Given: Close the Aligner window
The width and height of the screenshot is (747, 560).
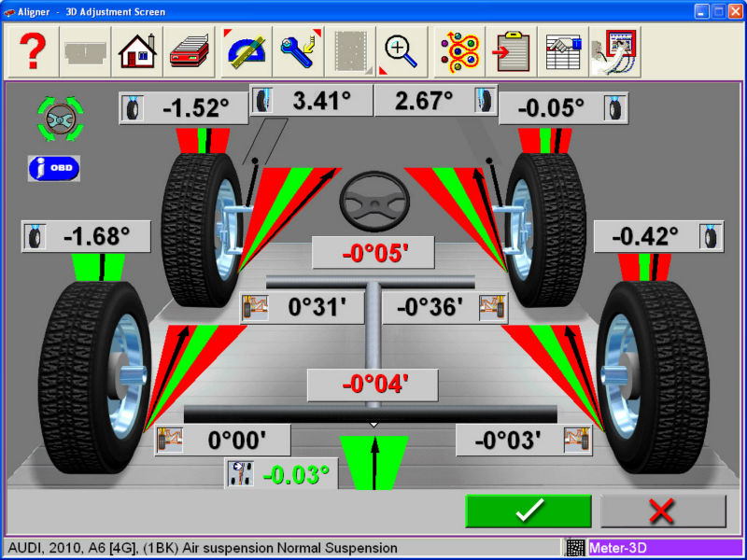Looking at the screenshot, I should point(735,11).
